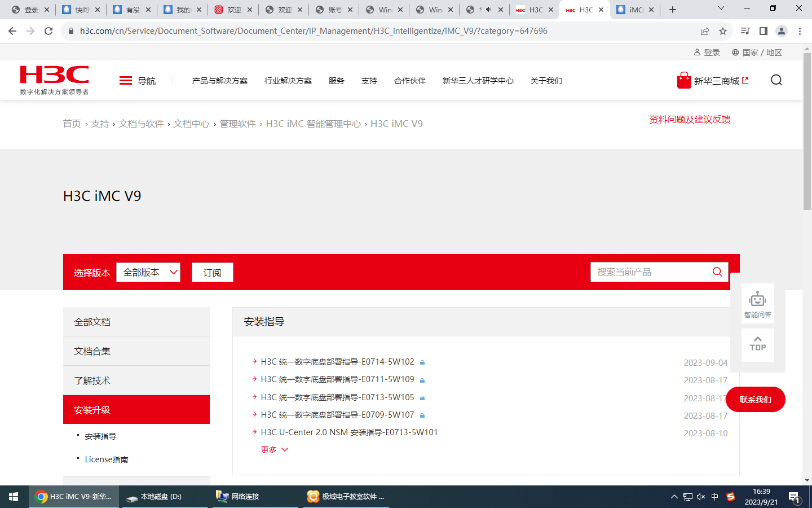Click the search icon in 搜索当前产品 box
812x508 pixels.
pyautogui.click(x=717, y=272)
